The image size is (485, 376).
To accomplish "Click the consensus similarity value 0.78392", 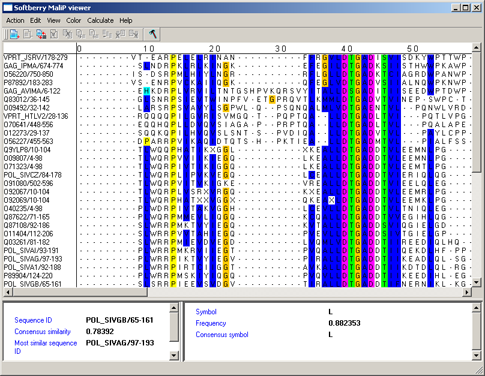I will click(100, 332).
